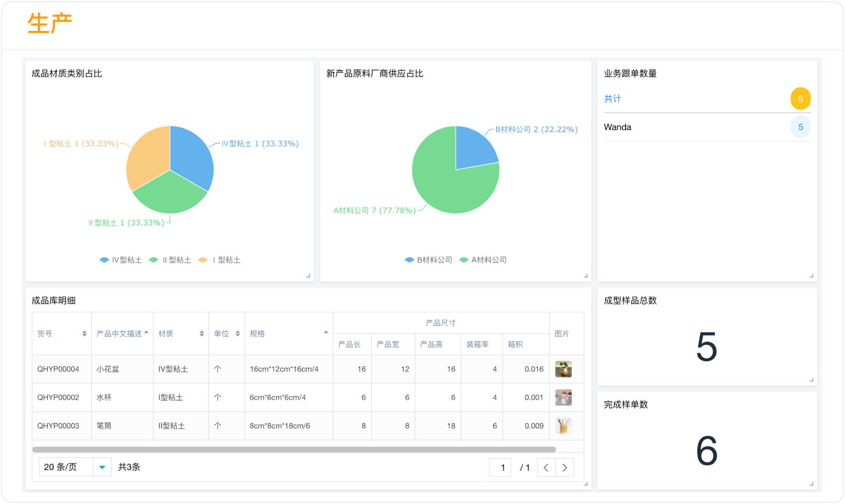The height and width of the screenshot is (504, 845).
Task: Toggle B材料公司 legend entry
Action: pyautogui.click(x=428, y=260)
